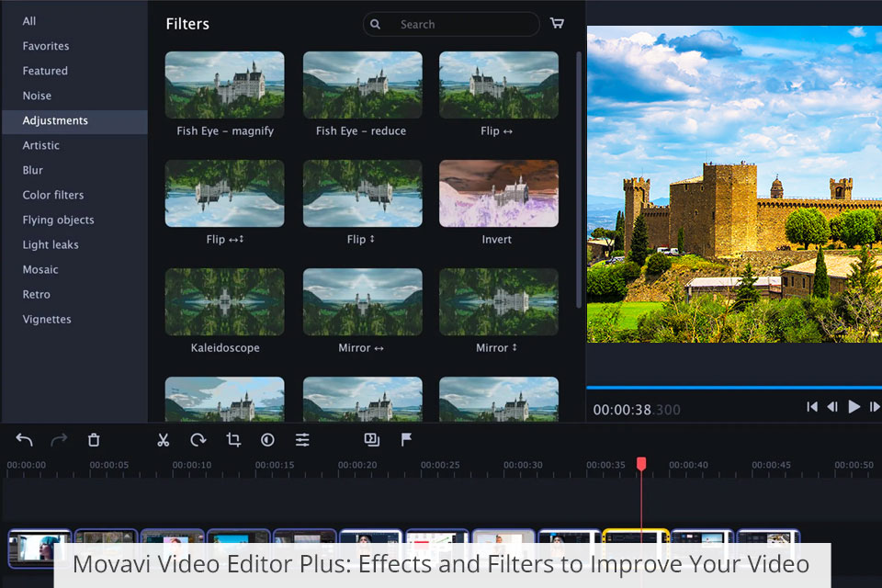This screenshot has height=588, width=882.
Task: Choose the horizontal Mirror filter
Action: (x=362, y=301)
